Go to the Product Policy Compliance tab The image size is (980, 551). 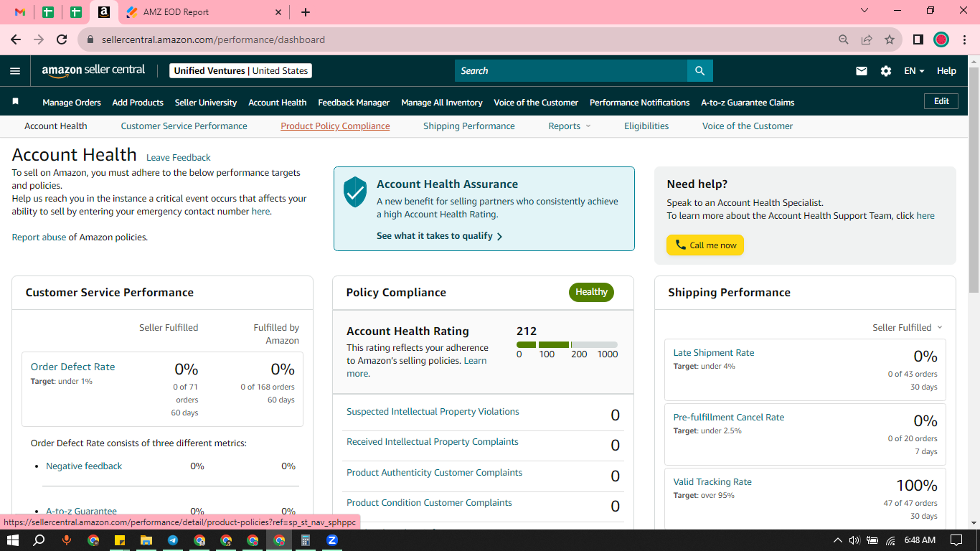(x=335, y=126)
